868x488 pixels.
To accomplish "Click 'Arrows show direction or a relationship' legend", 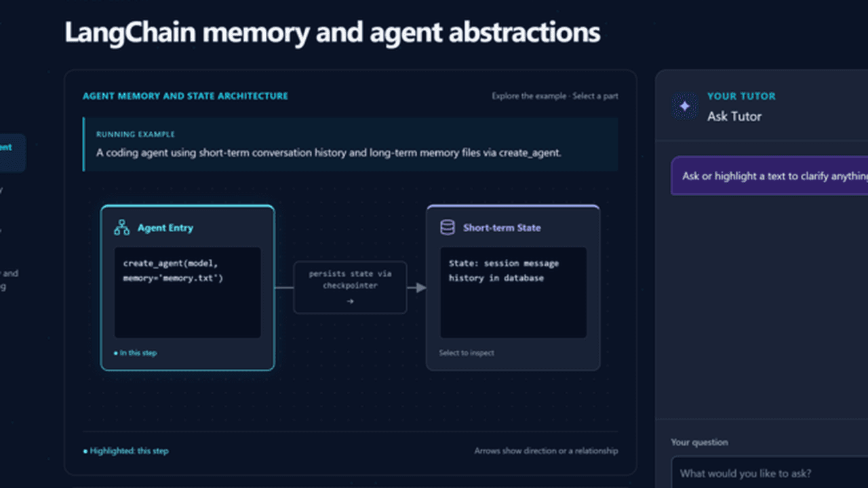I will 546,451.
